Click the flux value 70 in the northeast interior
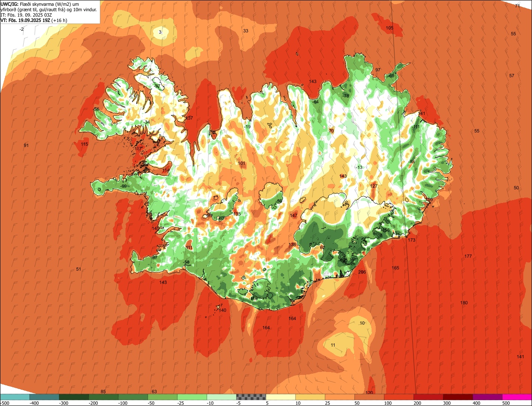The height and width of the screenshot is (406, 532). click(x=331, y=131)
